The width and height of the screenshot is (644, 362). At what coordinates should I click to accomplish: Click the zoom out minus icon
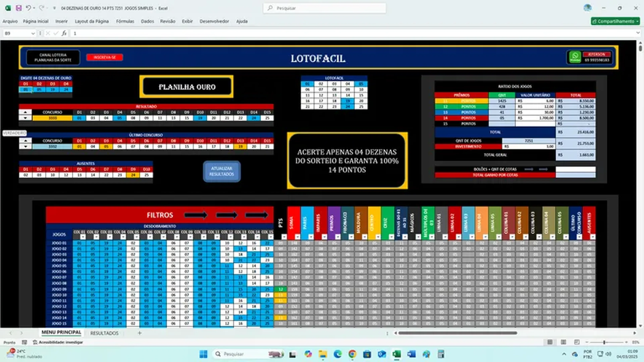pyautogui.click(x=587, y=342)
